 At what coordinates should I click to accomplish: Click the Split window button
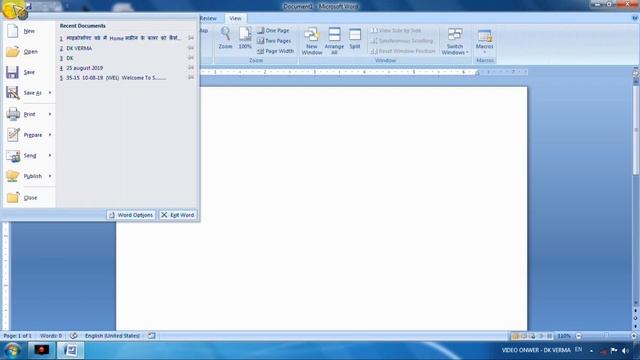click(355, 39)
